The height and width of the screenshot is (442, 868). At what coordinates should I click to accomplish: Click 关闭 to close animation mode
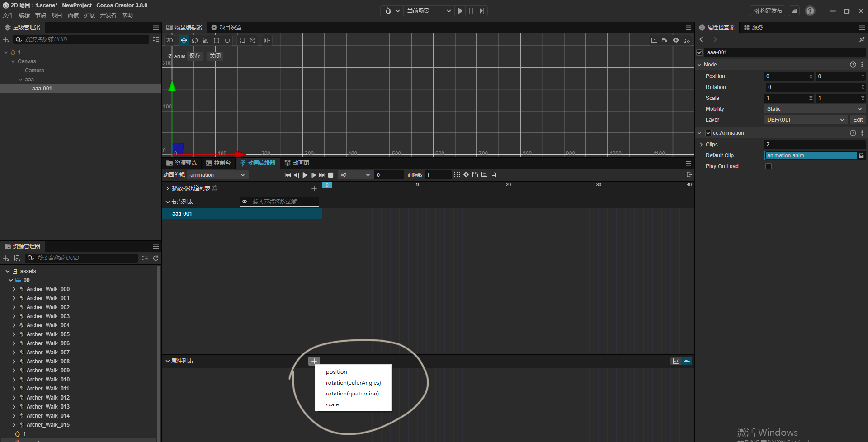coord(215,56)
